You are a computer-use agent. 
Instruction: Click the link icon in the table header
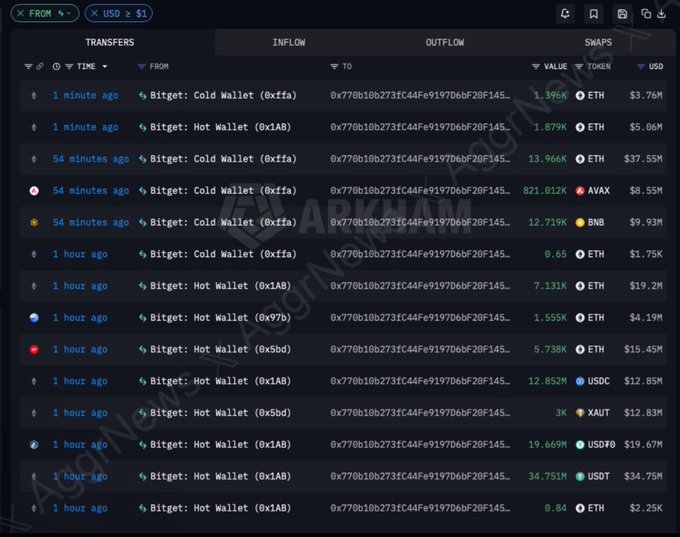(39, 66)
